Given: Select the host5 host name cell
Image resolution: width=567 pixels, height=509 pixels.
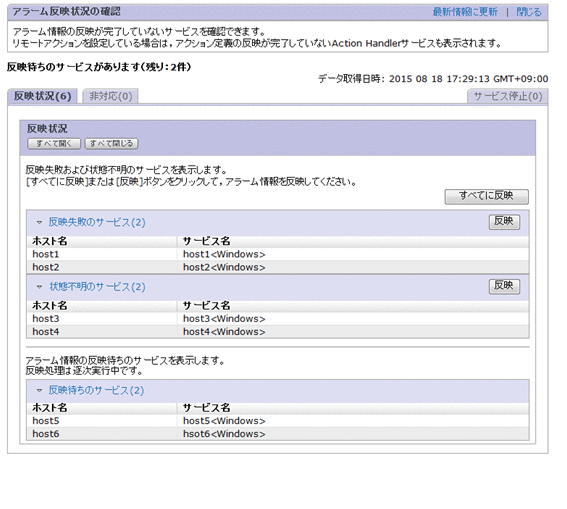Looking at the screenshot, I should (x=102, y=421).
